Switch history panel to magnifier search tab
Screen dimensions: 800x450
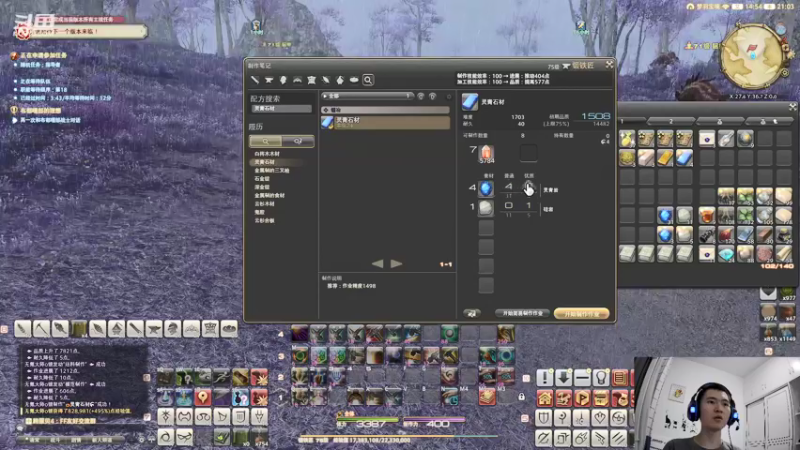(x=265, y=141)
